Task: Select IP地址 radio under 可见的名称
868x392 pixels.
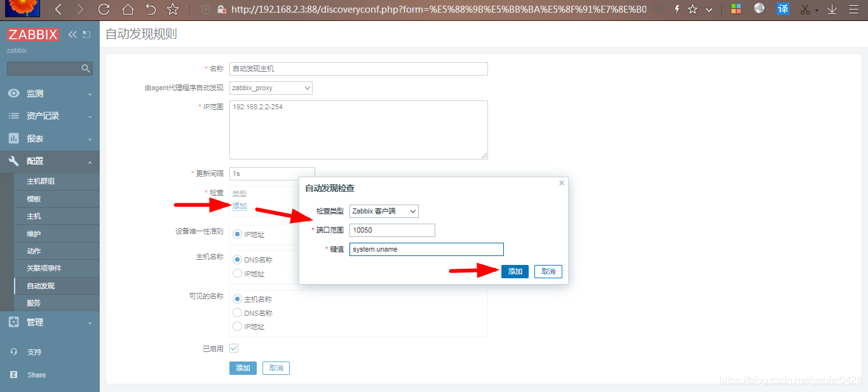Action: (238, 327)
